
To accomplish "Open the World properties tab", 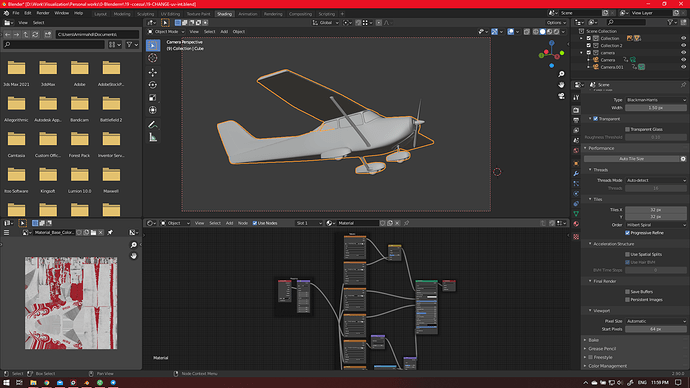I will (x=576, y=150).
